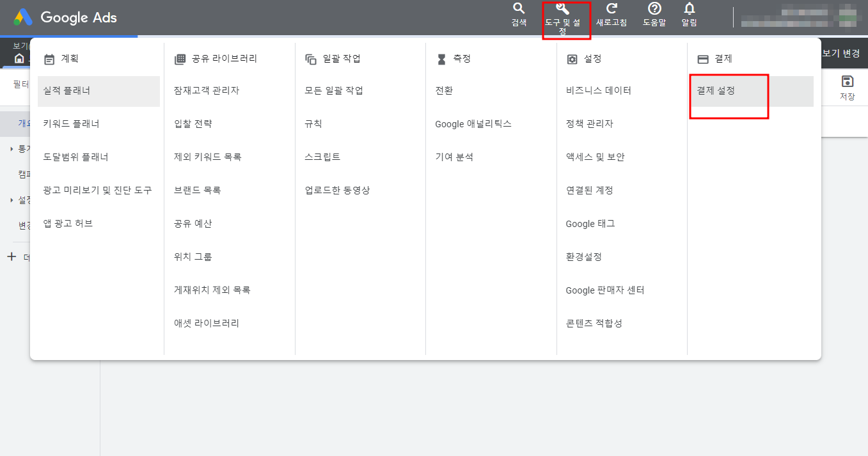Click the 저장 save icon
Viewport: 868px width, 456px height.
(x=848, y=86)
